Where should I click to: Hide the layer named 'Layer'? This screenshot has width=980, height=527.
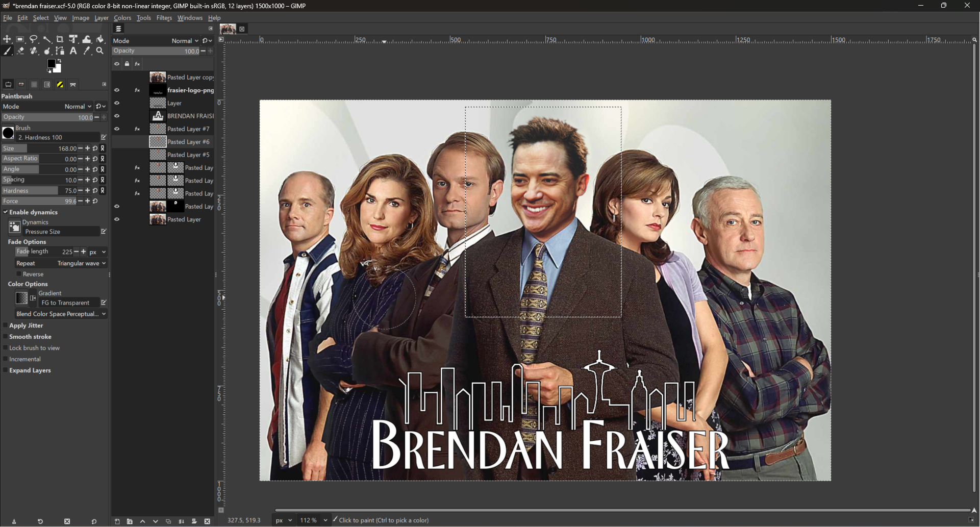[x=117, y=103]
